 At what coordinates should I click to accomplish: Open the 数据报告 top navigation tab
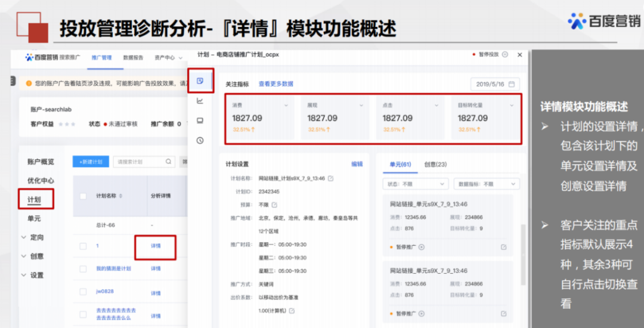[133, 58]
